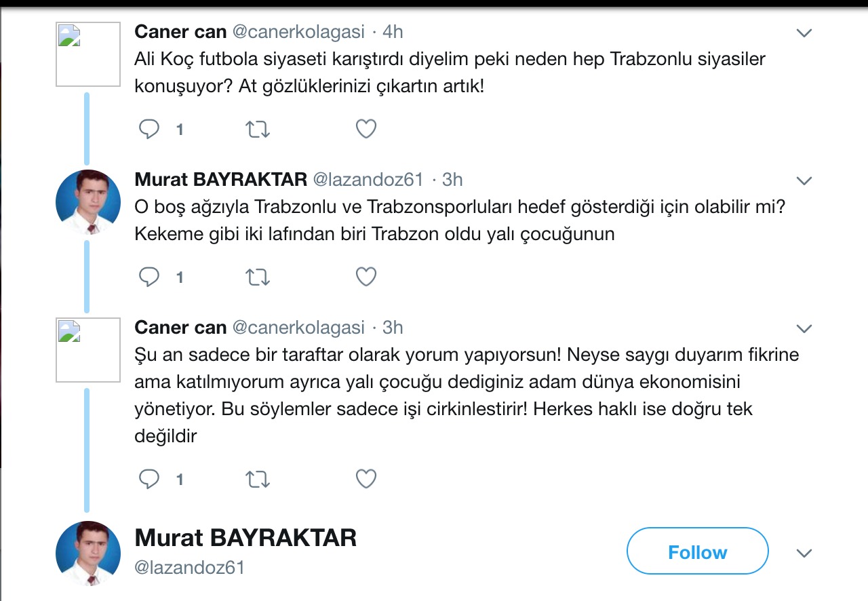
Task: Expand options menu on Murat's 3h tweet
Action: point(804,180)
